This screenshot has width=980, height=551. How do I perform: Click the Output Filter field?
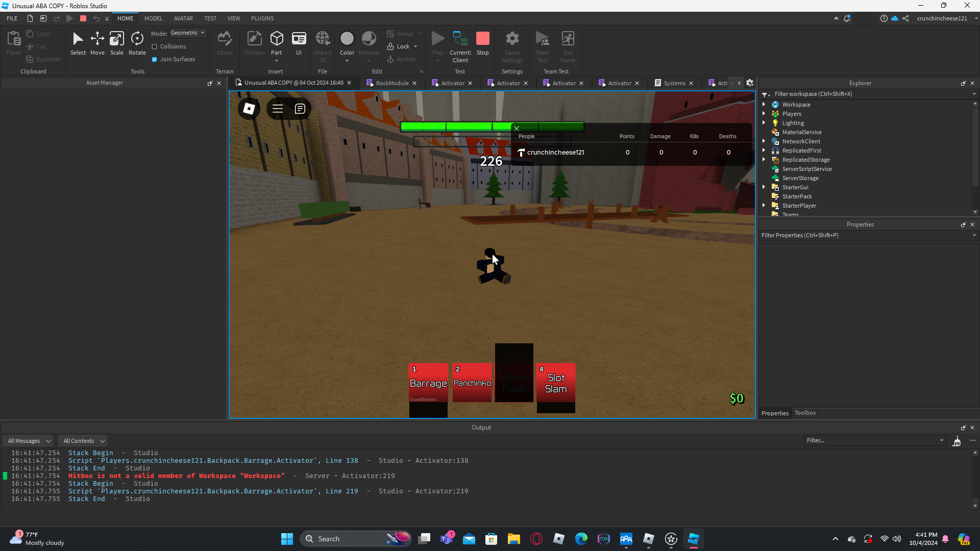(875, 441)
